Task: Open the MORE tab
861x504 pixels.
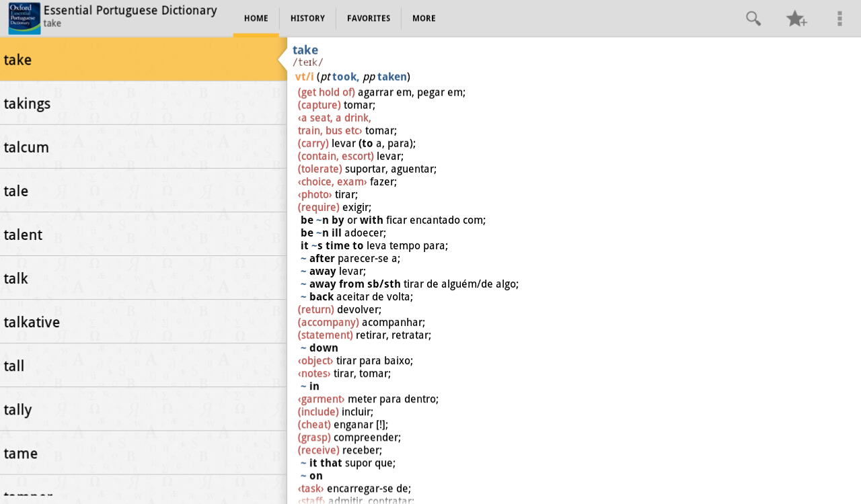Action: [x=424, y=18]
